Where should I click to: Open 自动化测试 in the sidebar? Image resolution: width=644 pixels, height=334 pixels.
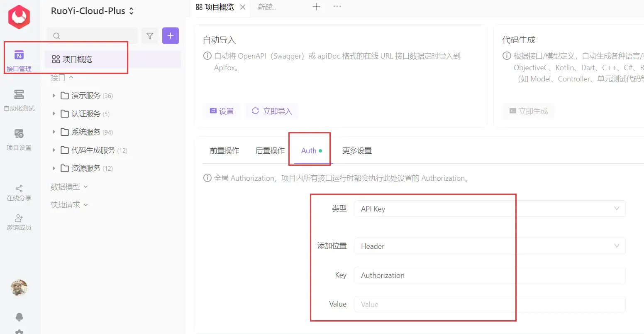point(19,100)
